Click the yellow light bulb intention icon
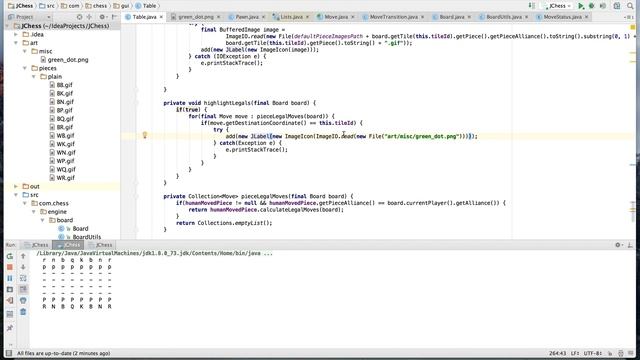 (x=144, y=135)
